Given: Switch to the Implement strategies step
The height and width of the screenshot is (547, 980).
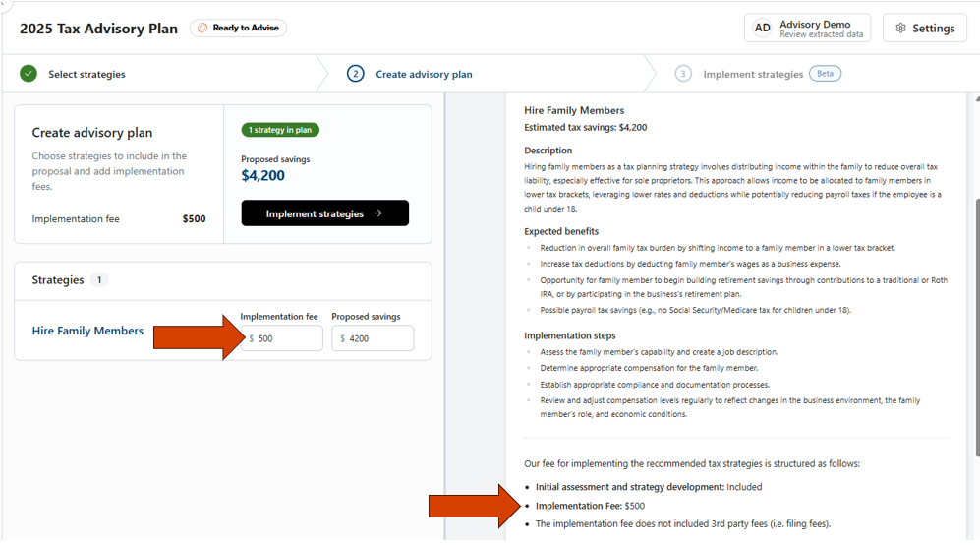Looking at the screenshot, I should click(x=753, y=74).
